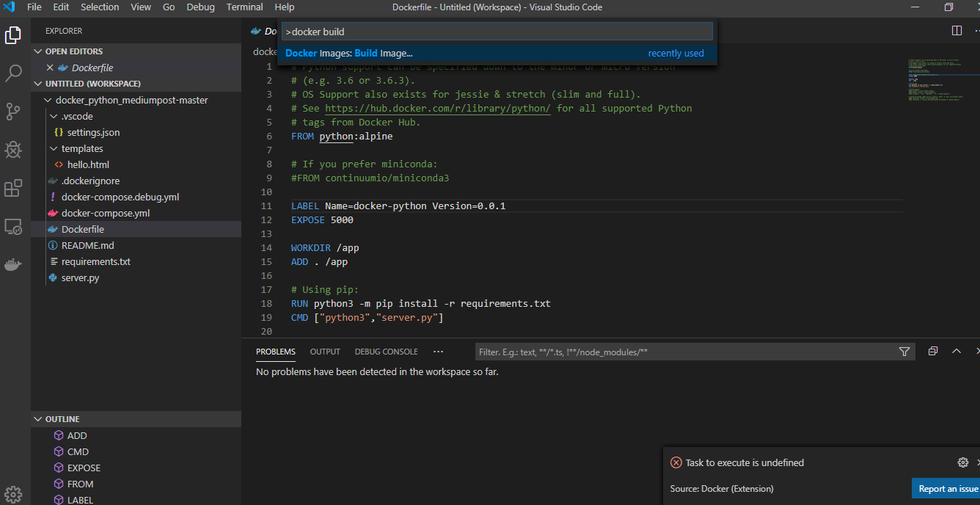
Task: Toggle the Problems panel filter
Action: pyautogui.click(x=904, y=352)
